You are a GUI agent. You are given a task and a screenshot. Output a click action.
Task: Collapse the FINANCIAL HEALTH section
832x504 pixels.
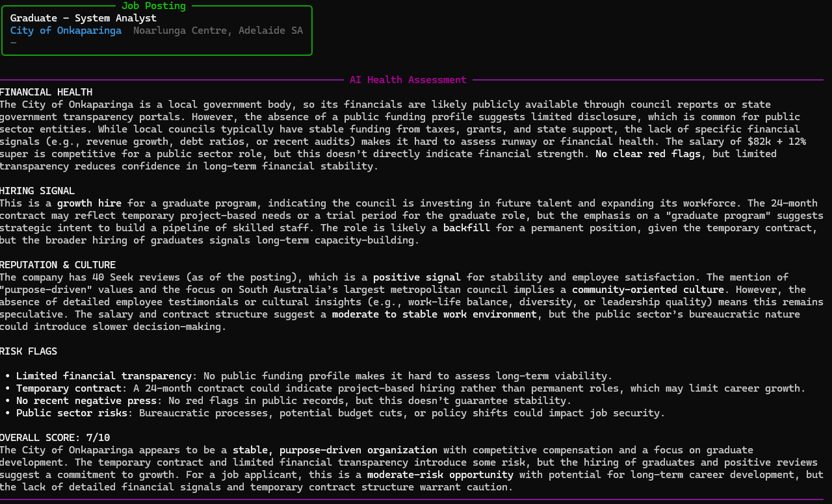(x=45, y=92)
